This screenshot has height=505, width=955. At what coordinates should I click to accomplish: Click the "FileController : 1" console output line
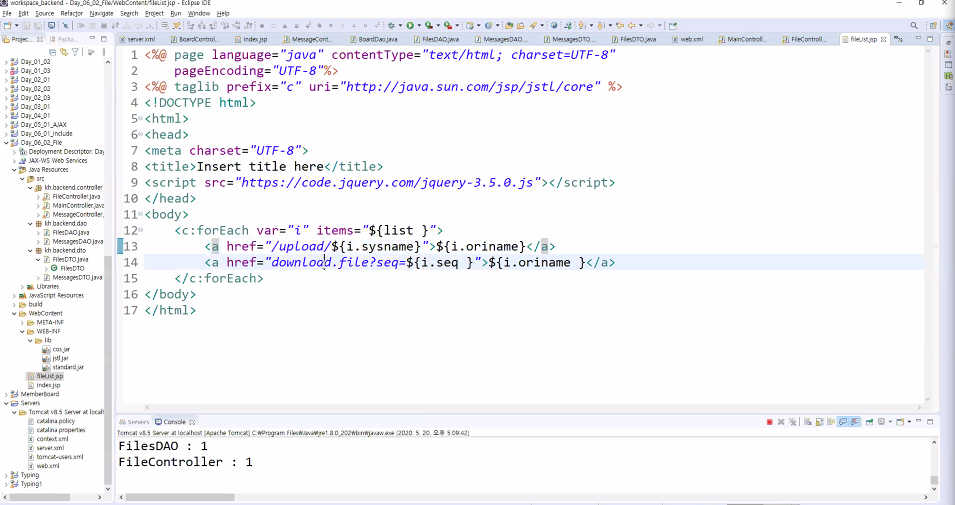pos(185,462)
